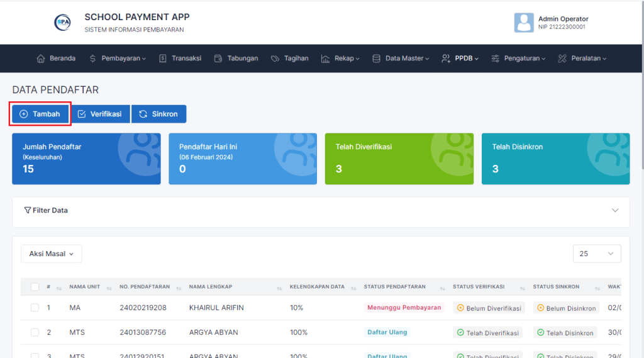Select checkbox for row 2 MTS
The width and height of the screenshot is (644, 358).
tap(35, 332)
